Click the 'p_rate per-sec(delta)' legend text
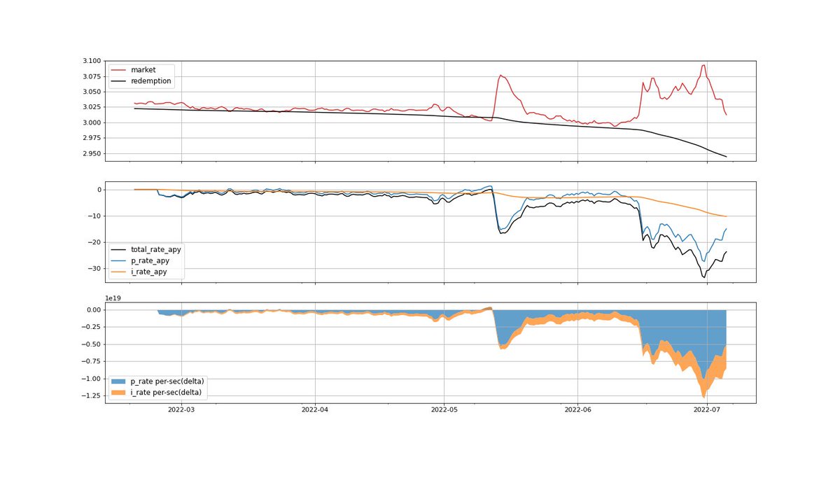The width and height of the screenshot is (840, 504). click(x=168, y=381)
